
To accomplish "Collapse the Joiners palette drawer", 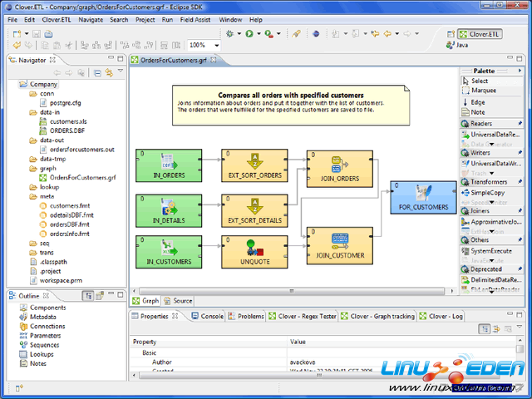I will (x=480, y=211).
